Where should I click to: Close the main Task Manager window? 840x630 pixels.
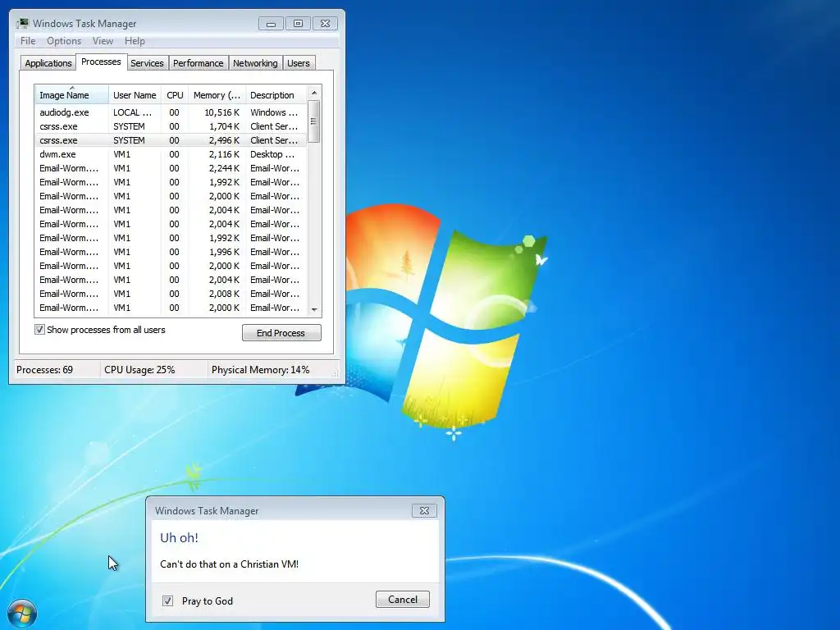point(325,24)
